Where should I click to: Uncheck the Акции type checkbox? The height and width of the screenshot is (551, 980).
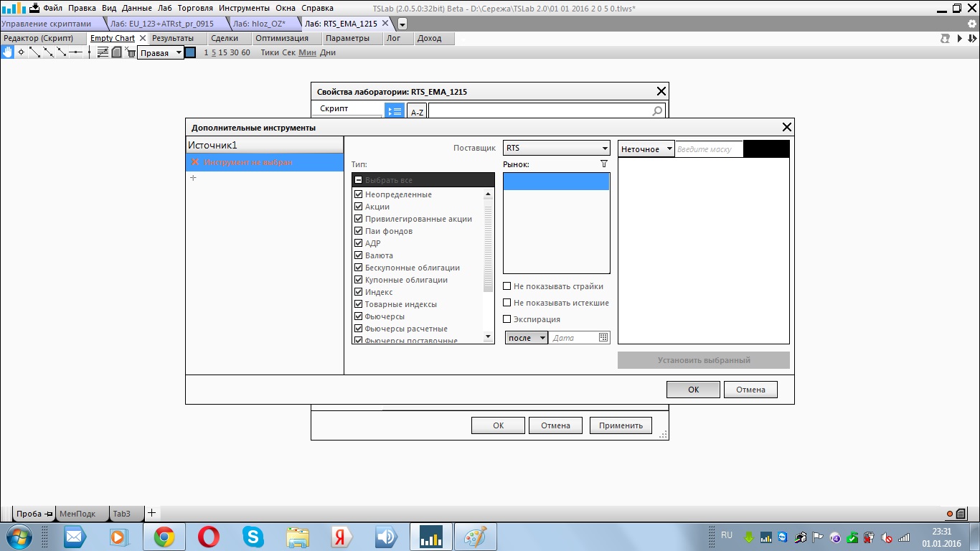359,207
